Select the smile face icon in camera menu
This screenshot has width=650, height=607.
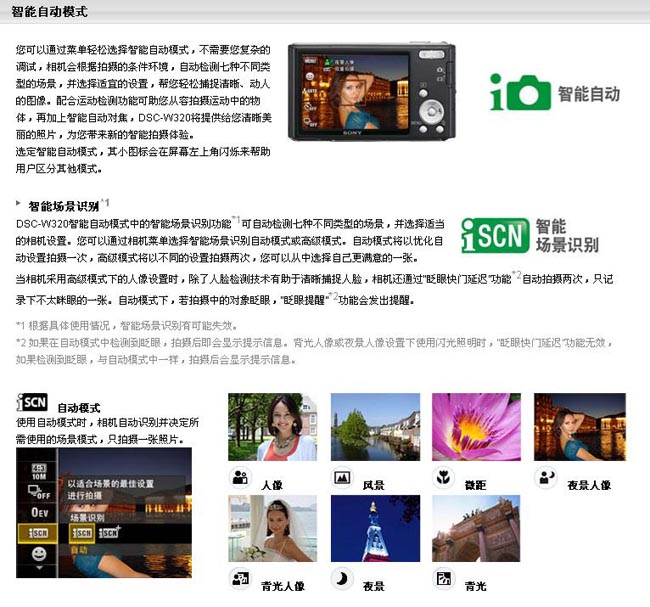(39, 554)
